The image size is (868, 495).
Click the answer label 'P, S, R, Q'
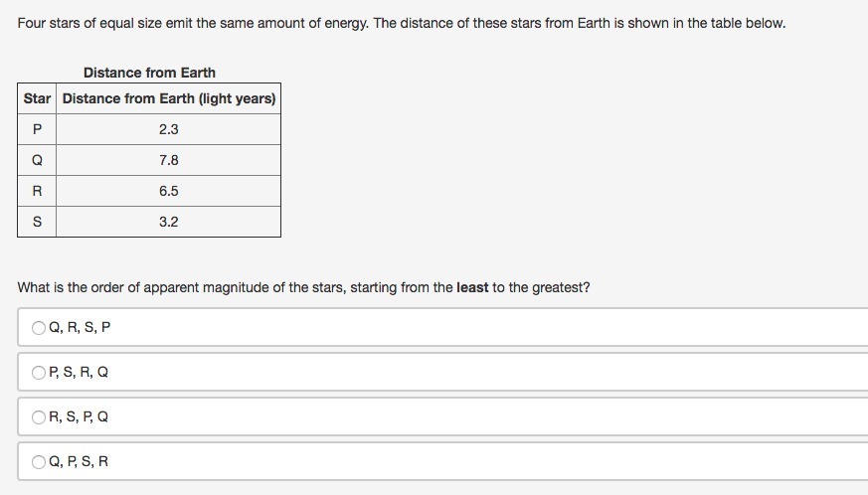click(79, 372)
